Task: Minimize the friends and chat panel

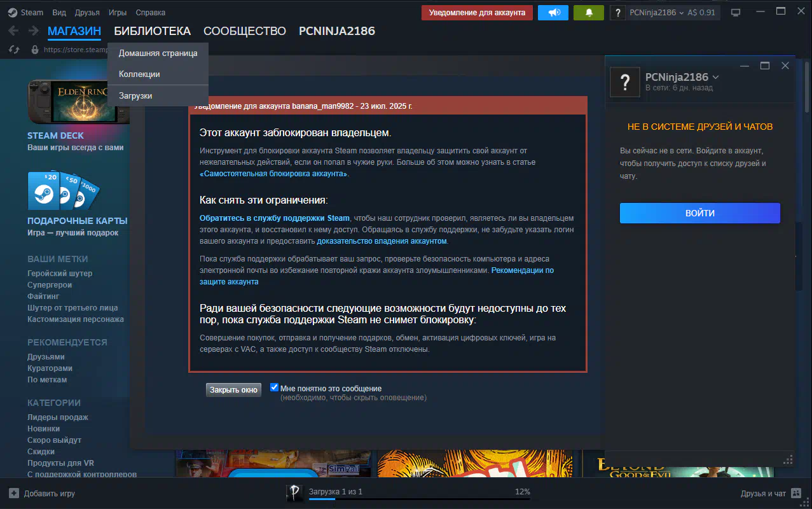Action: (745, 66)
